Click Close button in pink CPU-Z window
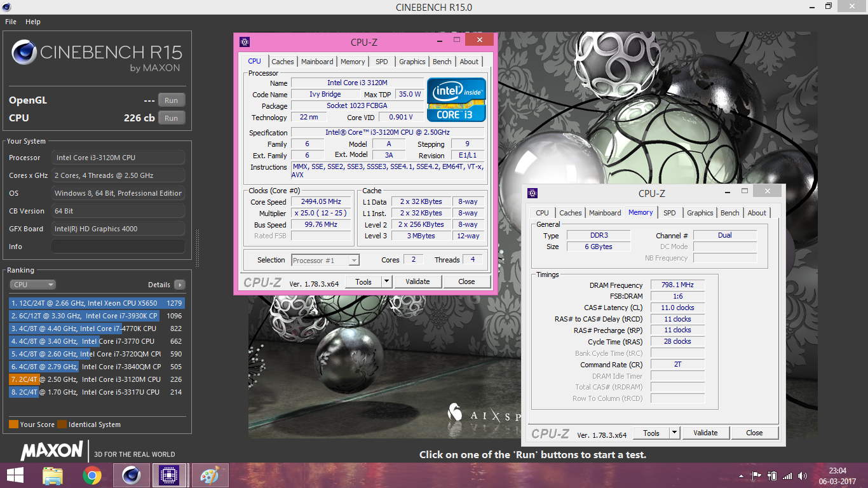868x488 pixels. pyautogui.click(x=466, y=281)
